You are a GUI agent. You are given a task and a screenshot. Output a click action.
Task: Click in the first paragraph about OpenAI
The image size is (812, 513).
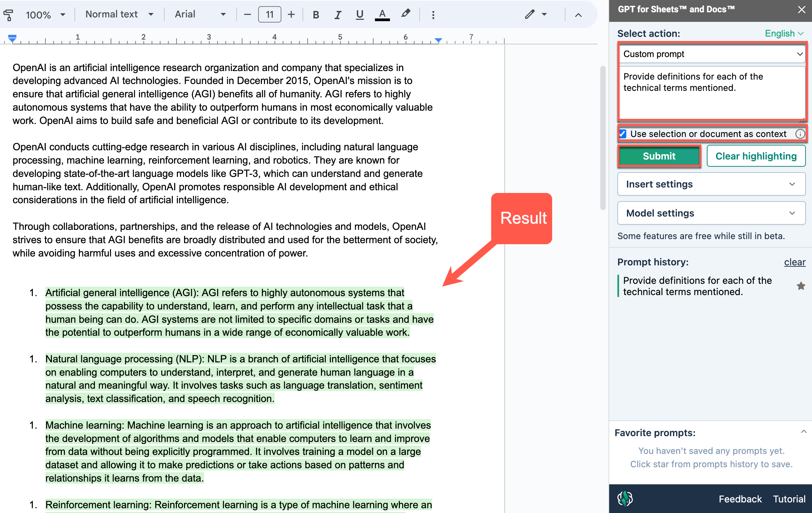pos(223,94)
